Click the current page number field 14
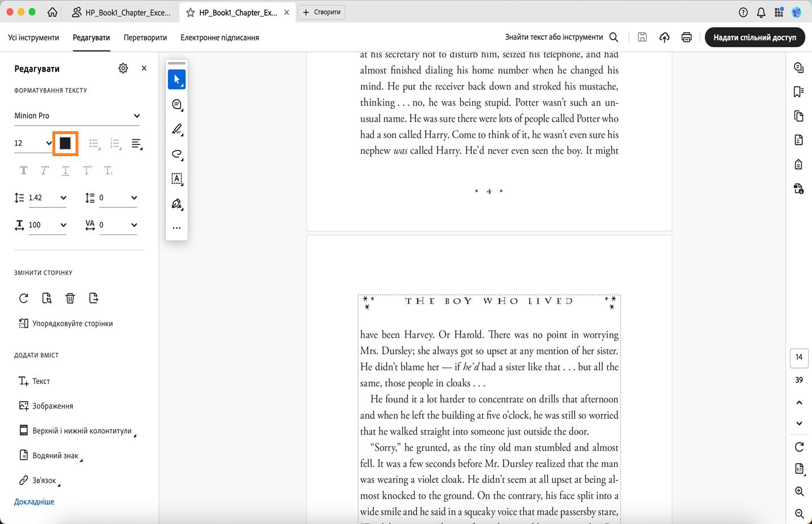This screenshot has width=812, height=524. (x=799, y=357)
